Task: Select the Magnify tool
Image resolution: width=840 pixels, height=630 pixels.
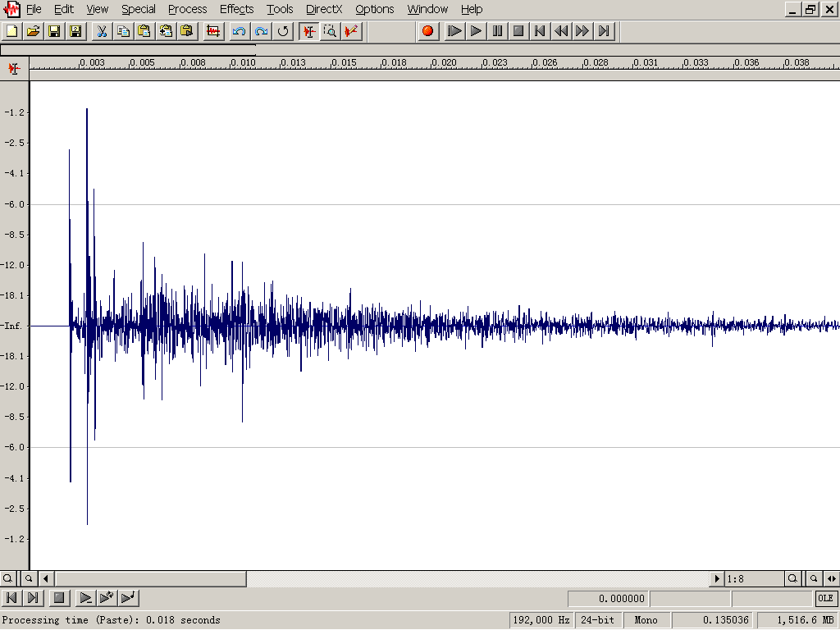Action: tap(330, 31)
